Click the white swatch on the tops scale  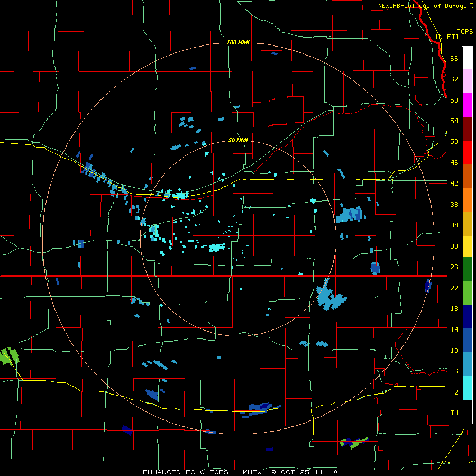[x=467, y=58]
